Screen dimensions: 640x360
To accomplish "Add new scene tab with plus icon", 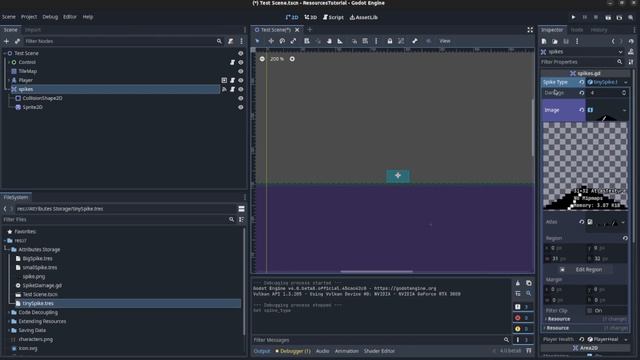I will 310,30.
